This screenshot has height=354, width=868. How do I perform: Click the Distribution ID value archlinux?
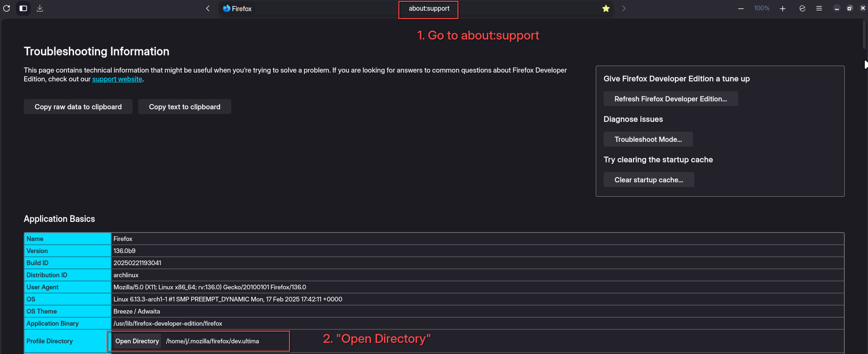[x=126, y=275]
